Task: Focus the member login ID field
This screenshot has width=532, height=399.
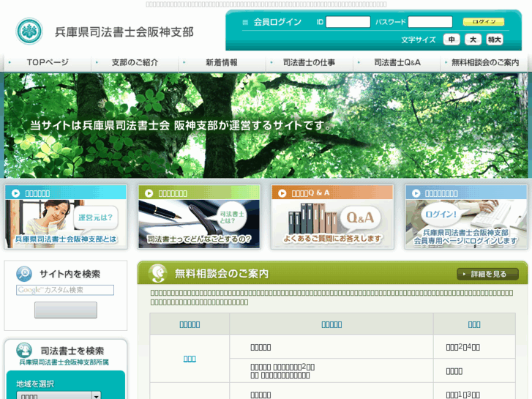Action: [x=348, y=22]
